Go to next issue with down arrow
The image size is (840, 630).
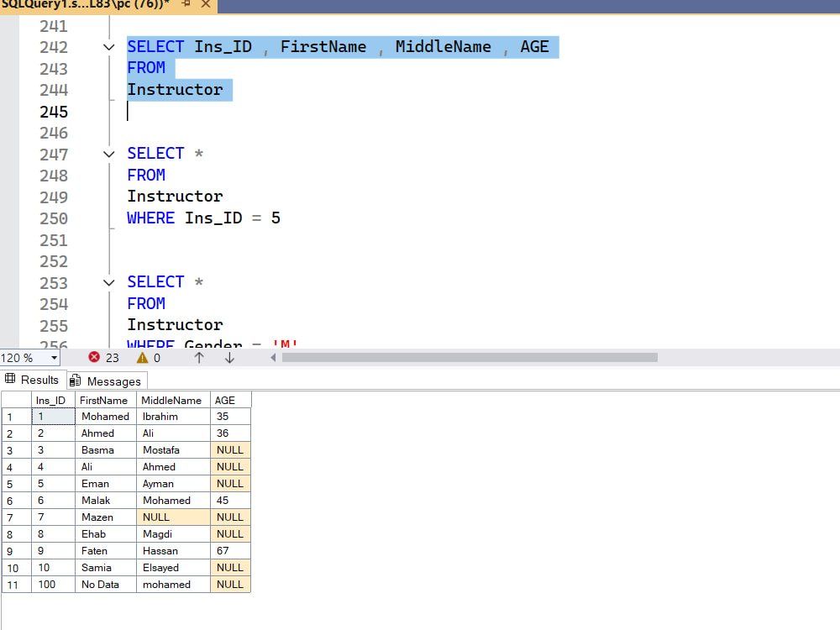point(229,358)
